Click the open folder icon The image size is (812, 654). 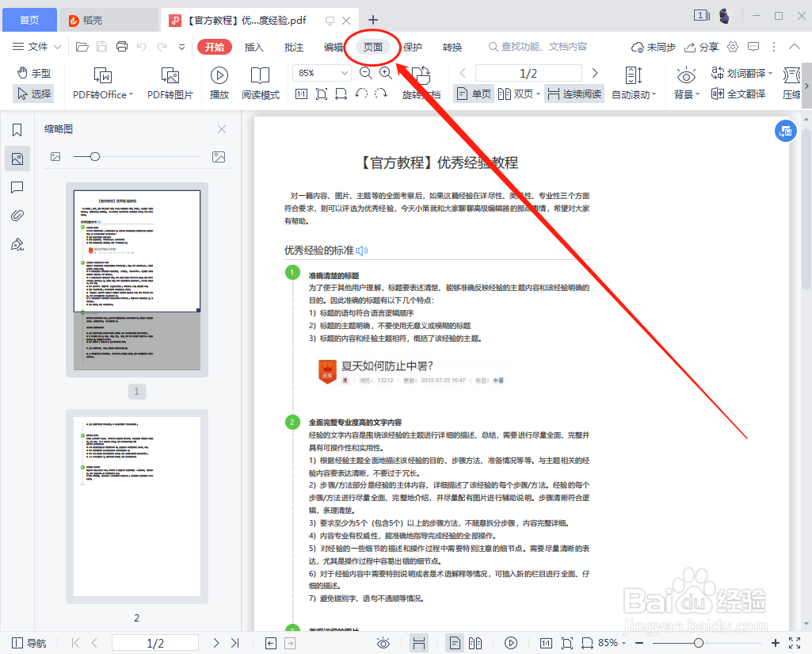pos(82,47)
